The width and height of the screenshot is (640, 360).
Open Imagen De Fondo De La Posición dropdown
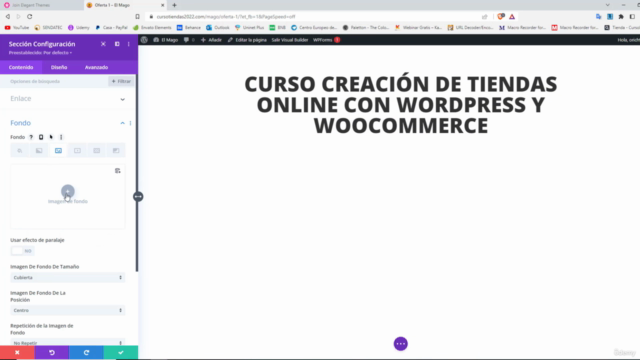coord(68,310)
